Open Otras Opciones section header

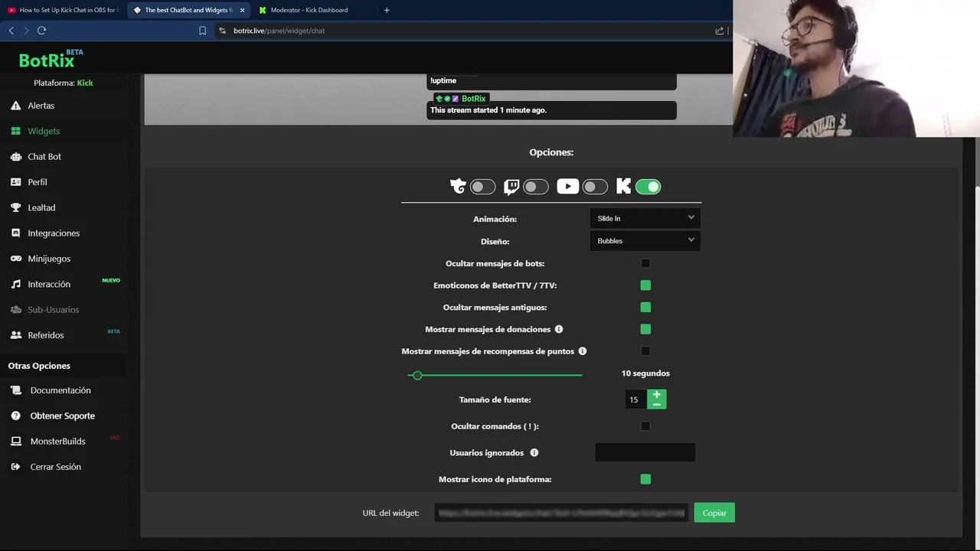click(39, 366)
